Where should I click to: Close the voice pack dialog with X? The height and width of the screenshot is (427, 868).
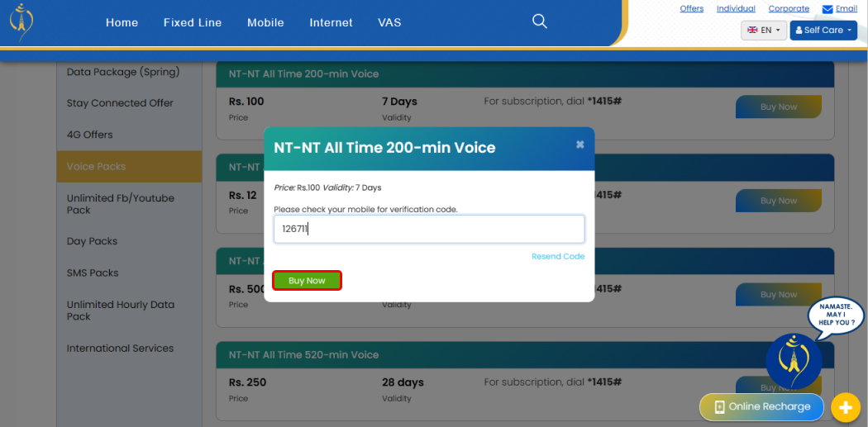579,145
